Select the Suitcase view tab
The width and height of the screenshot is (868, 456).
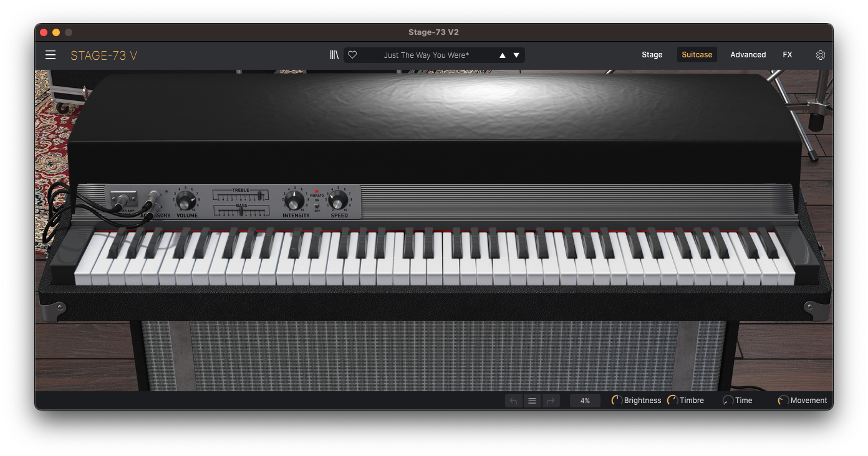697,55
